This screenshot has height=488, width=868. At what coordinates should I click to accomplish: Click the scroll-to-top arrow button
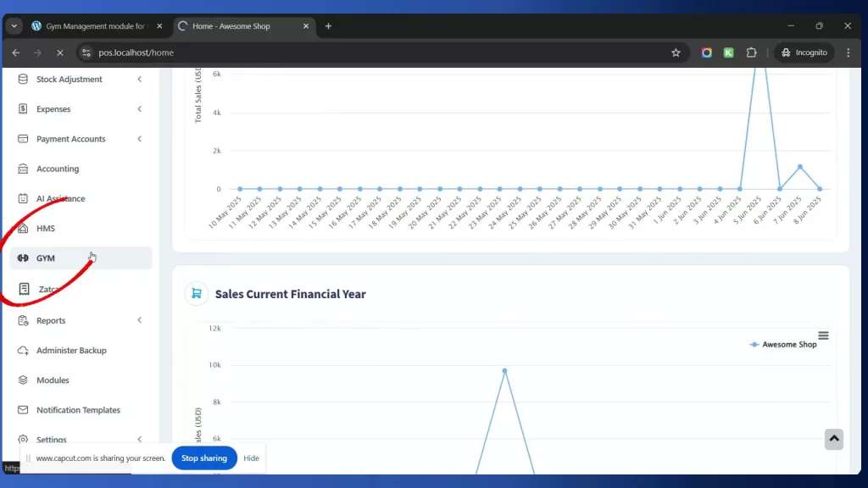[834, 439]
